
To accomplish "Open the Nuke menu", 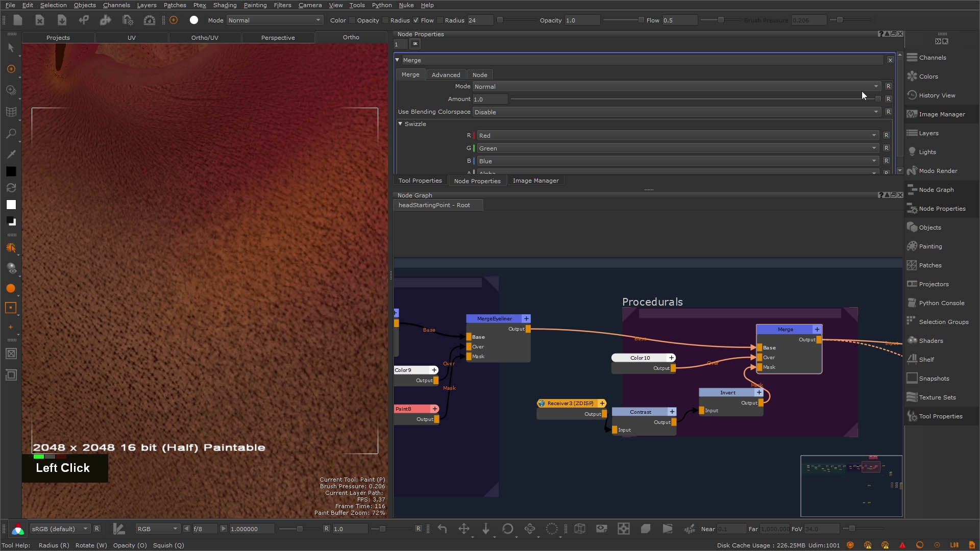I will pyautogui.click(x=406, y=5).
